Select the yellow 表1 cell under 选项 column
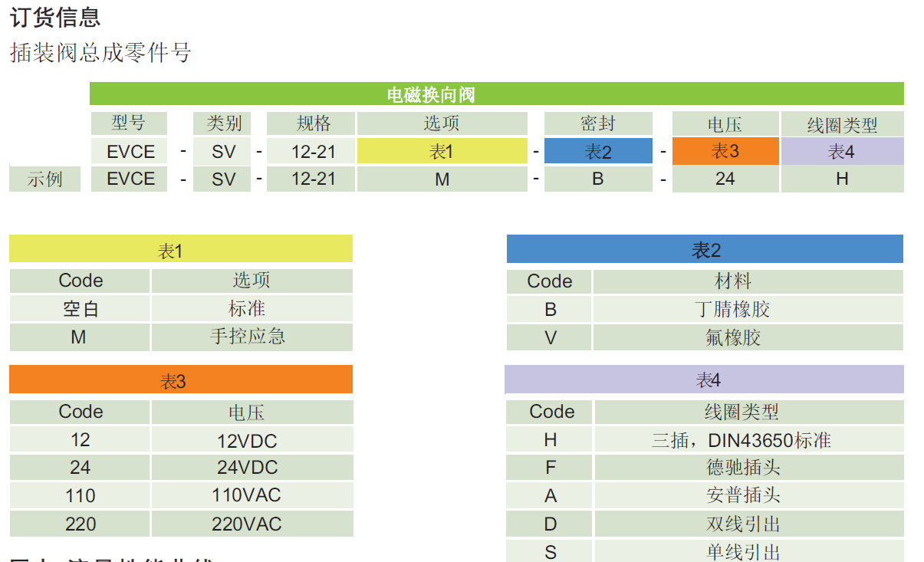 click(x=442, y=152)
